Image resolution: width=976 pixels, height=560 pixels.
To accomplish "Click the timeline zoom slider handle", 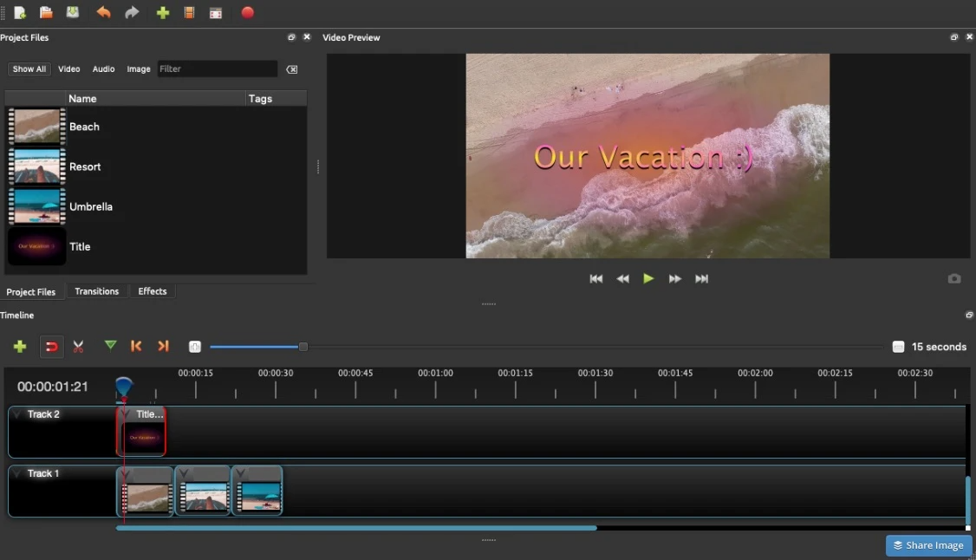I will (303, 347).
